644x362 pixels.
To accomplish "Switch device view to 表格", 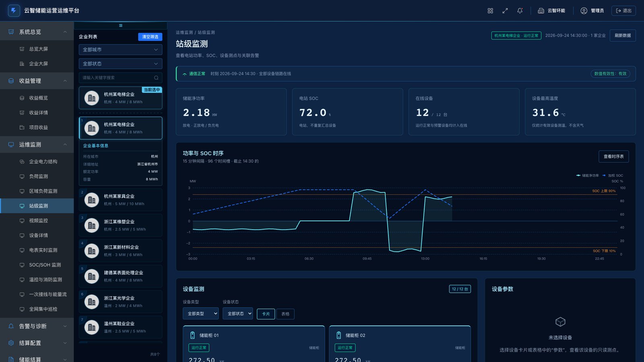I will (x=285, y=314).
